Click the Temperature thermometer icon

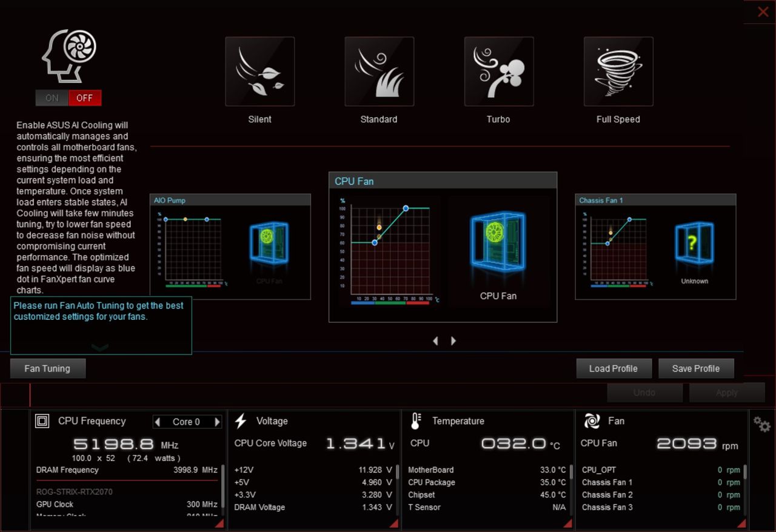416,421
